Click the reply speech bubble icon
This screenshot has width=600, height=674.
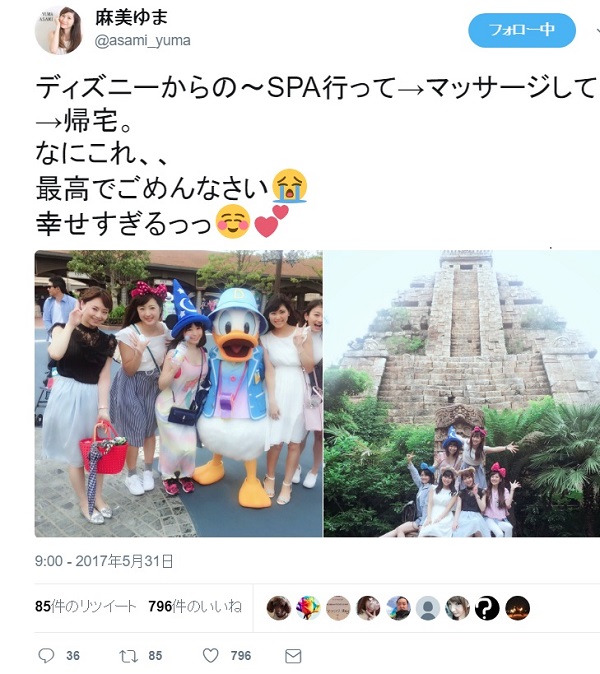pos(46,656)
